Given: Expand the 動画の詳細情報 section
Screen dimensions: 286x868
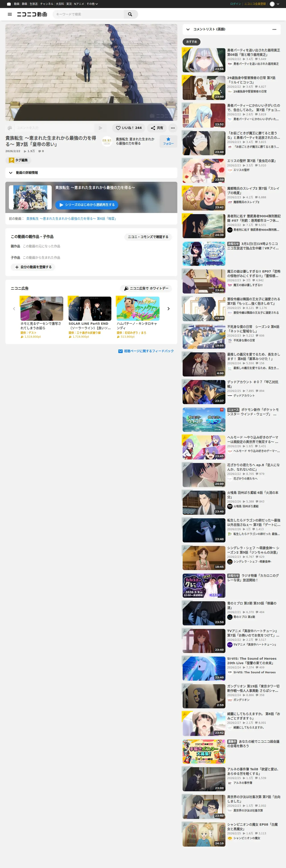Looking at the screenshot, I should [91, 173].
